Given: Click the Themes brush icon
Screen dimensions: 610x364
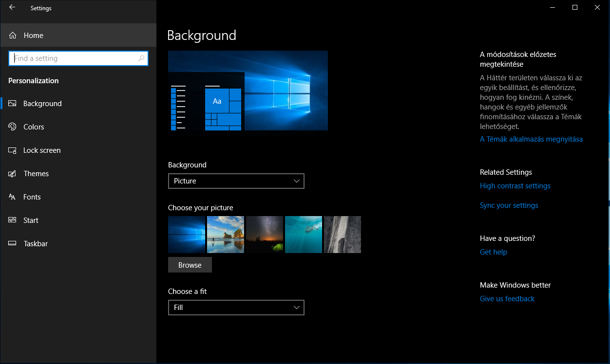Looking at the screenshot, I should [13, 174].
